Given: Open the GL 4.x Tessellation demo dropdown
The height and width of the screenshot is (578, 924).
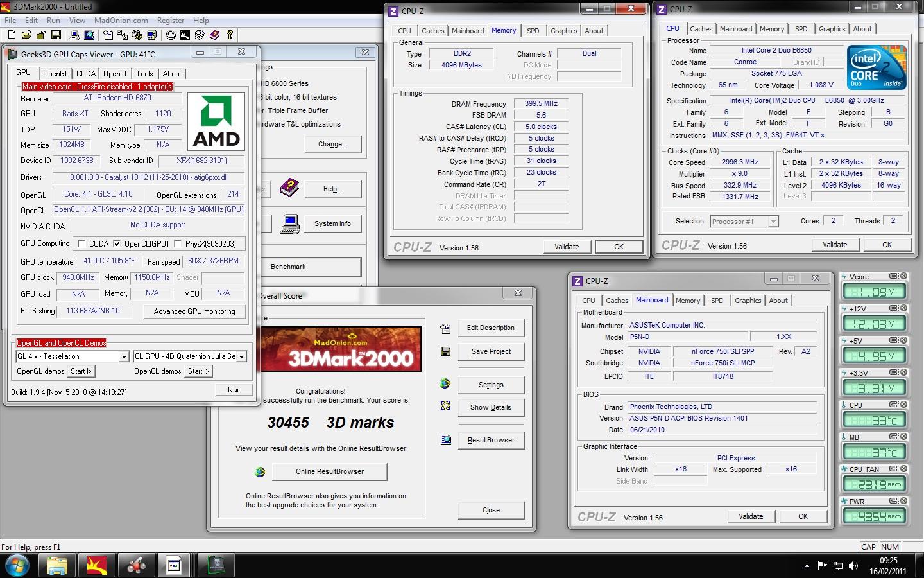Looking at the screenshot, I should point(124,356).
